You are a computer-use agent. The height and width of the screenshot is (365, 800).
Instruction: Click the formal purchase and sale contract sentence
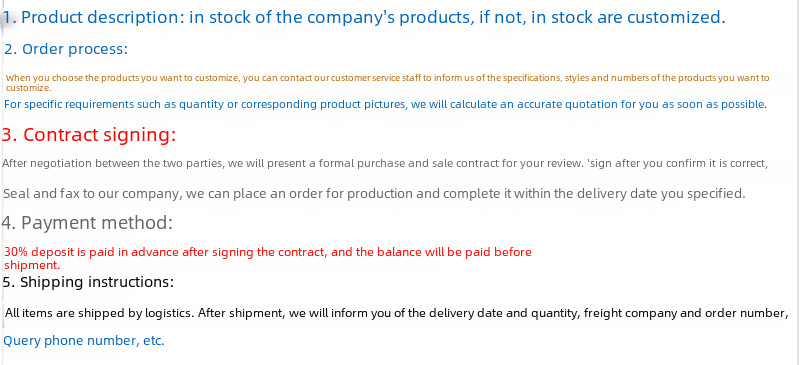click(x=385, y=164)
